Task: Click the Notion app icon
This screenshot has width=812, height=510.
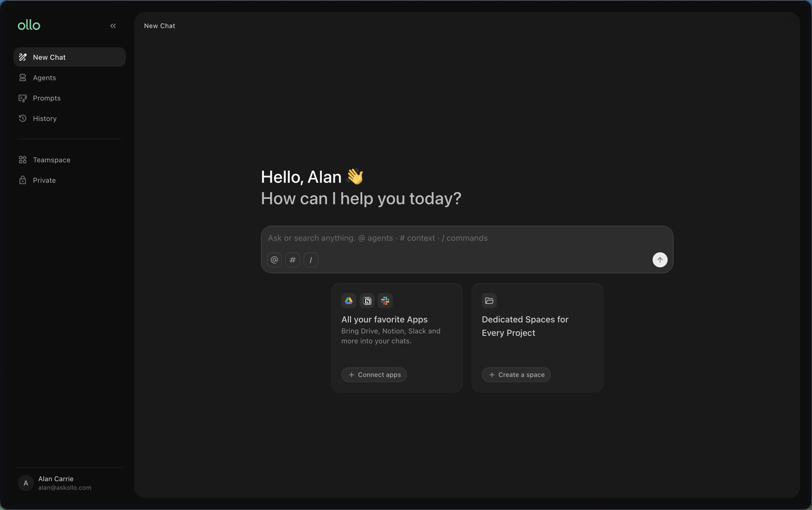Action: coord(367,301)
